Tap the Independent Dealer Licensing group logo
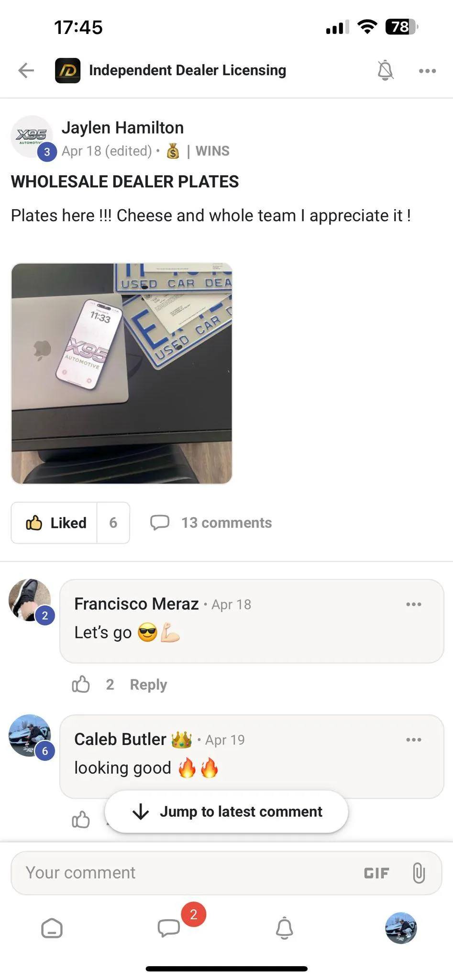Image resolution: width=453 pixels, height=980 pixels. pos(67,70)
